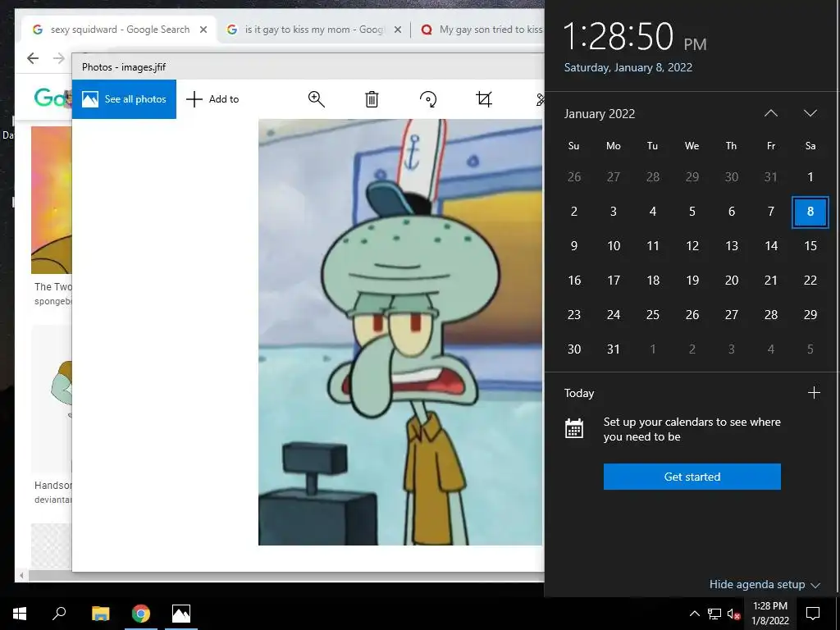
Task: Go back in the Chrome browser
Action: pyautogui.click(x=33, y=58)
